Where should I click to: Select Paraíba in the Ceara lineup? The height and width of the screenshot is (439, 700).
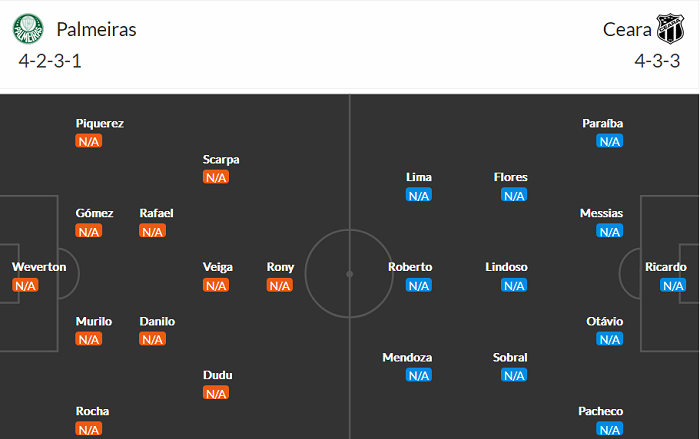tap(602, 123)
